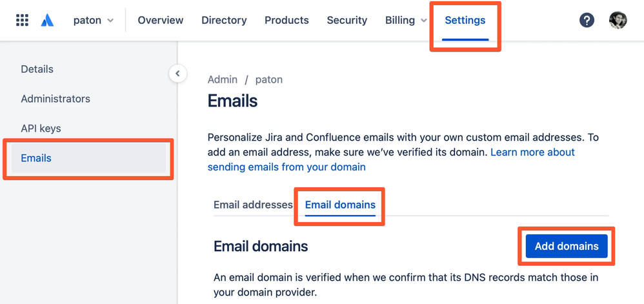Open the user profile avatar
Image resolution: width=644 pixels, height=304 pixels.
click(618, 20)
